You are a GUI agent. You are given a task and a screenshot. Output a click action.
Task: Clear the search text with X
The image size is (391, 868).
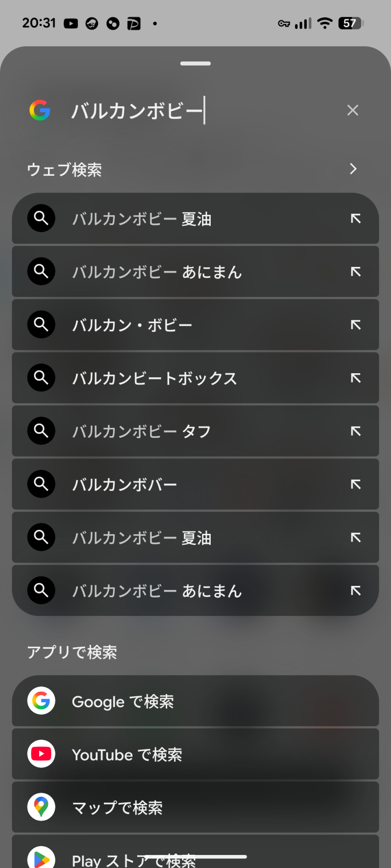[x=353, y=110]
